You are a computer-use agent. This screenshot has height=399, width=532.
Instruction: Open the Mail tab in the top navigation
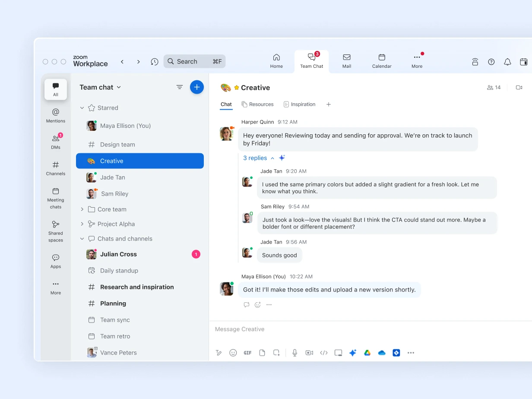pyautogui.click(x=347, y=61)
